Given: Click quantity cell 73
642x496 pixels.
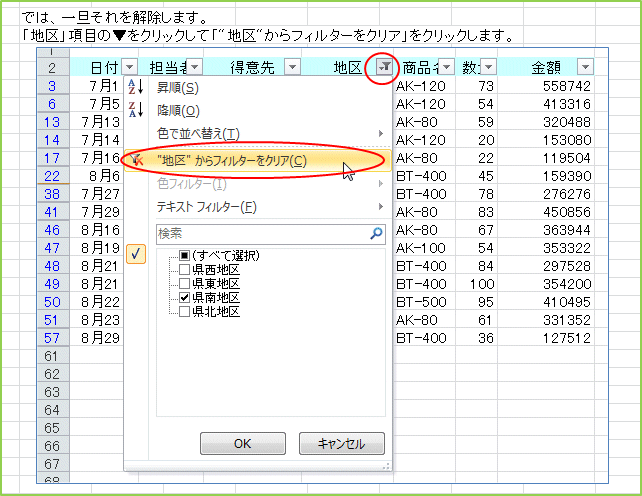Looking at the screenshot, I should point(477,86).
